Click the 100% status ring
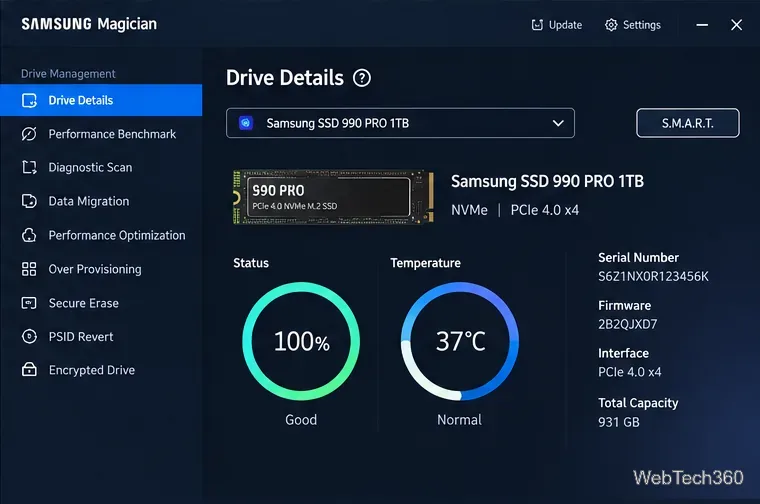Image resolution: width=760 pixels, height=504 pixels. (x=301, y=341)
